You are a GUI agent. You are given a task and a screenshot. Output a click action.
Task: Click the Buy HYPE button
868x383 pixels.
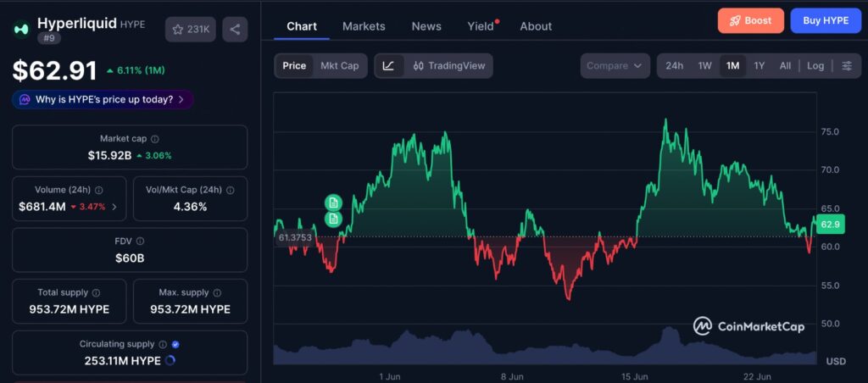click(x=826, y=20)
